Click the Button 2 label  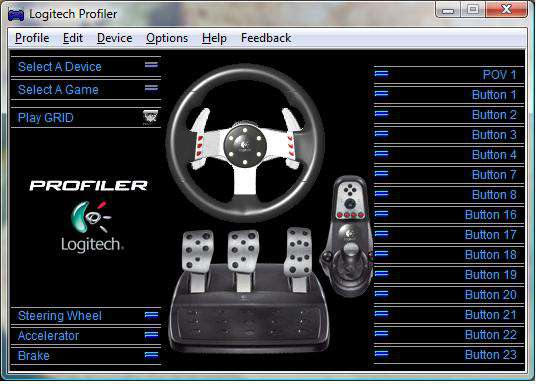tap(494, 115)
